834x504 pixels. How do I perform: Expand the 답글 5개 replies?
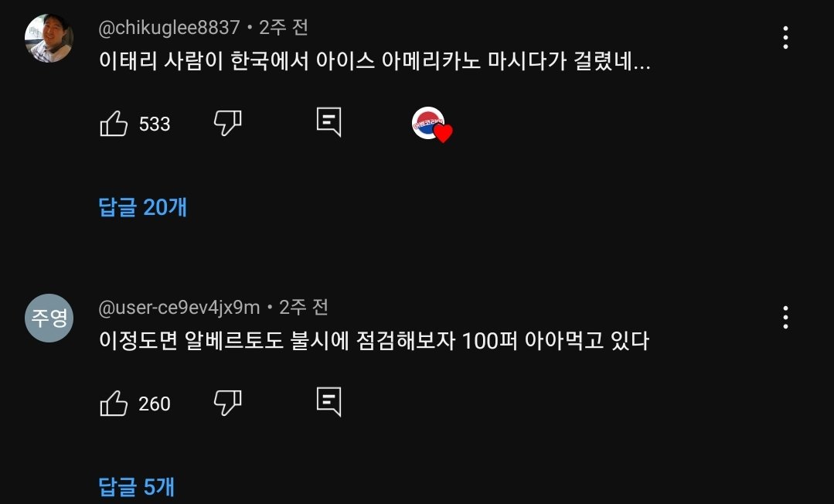(x=137, y=486)
